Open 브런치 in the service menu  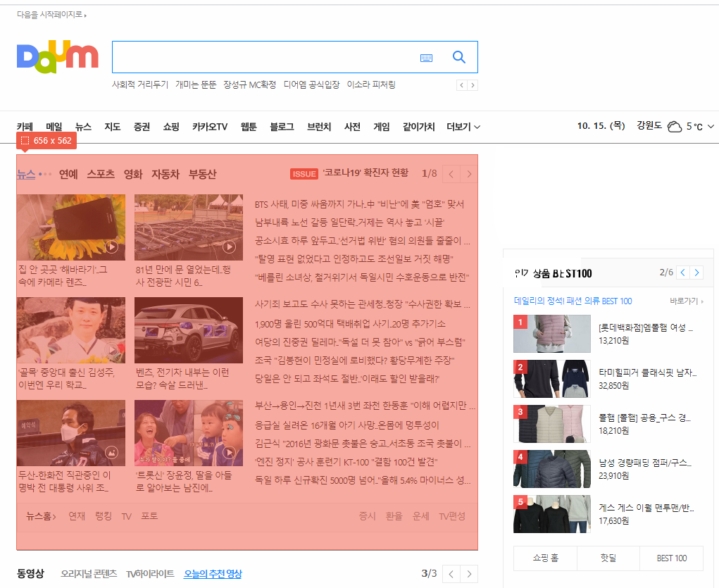[x=319, y=127]
